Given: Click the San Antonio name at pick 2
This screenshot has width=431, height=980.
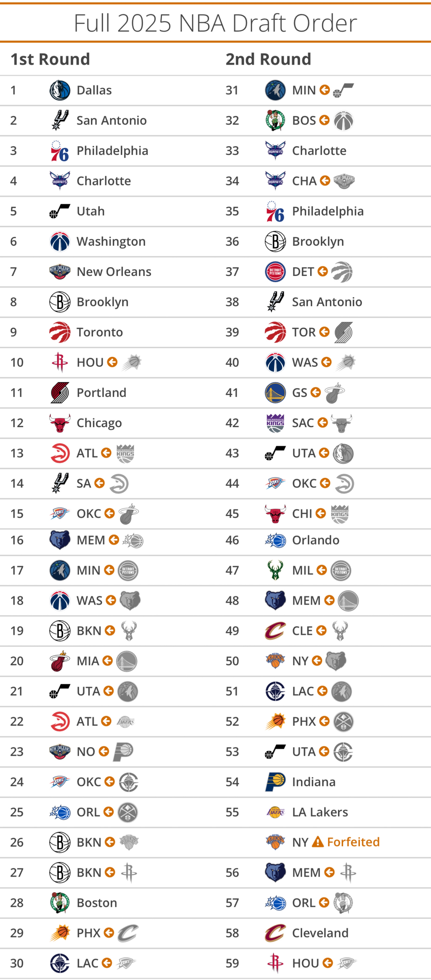Looking at the screenshot, I should [x=112, y=120].
